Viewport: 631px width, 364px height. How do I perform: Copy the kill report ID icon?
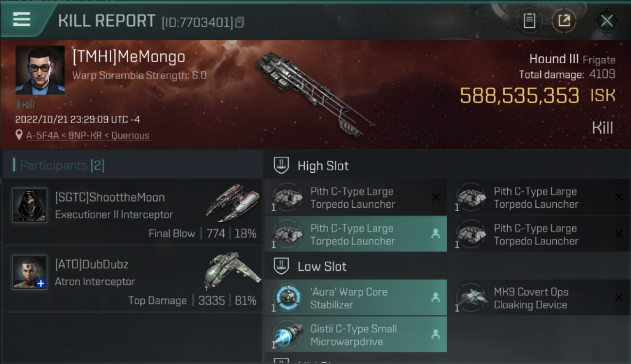tap(240, 22)
